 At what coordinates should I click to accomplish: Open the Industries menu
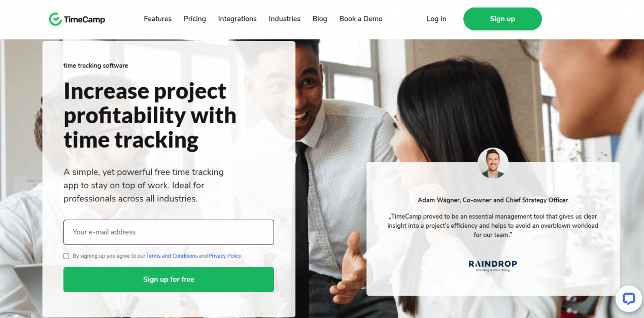click(x=284, y=19)
